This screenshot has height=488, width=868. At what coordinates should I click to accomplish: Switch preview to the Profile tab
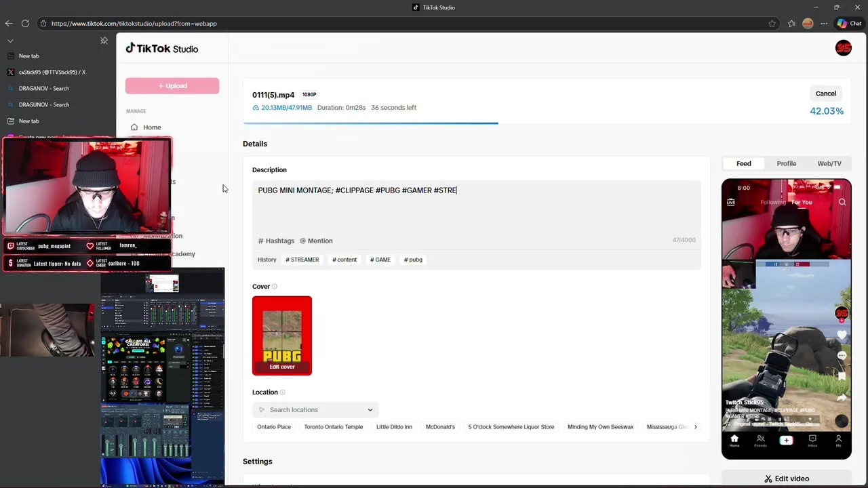coord(787,163)
